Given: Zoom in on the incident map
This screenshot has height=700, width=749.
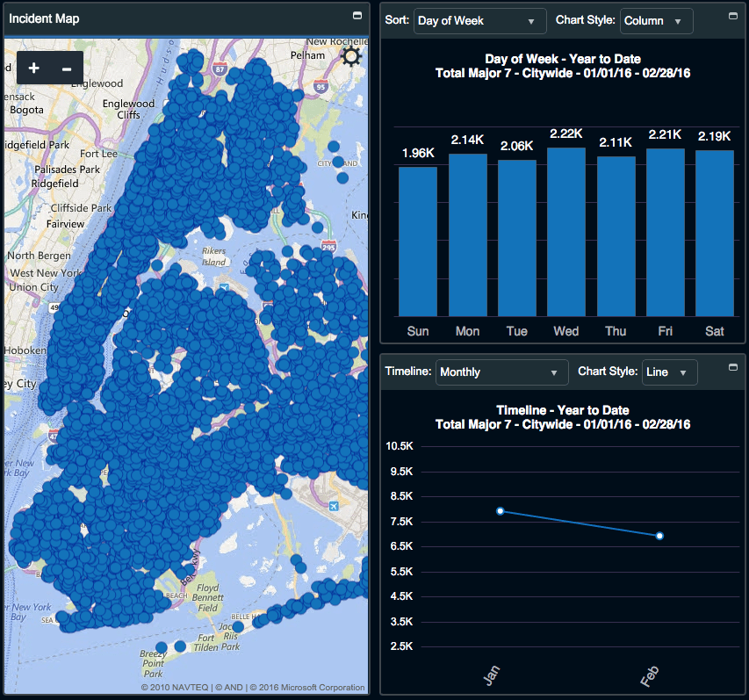Looking at the screenshot, I should point(33,69).
